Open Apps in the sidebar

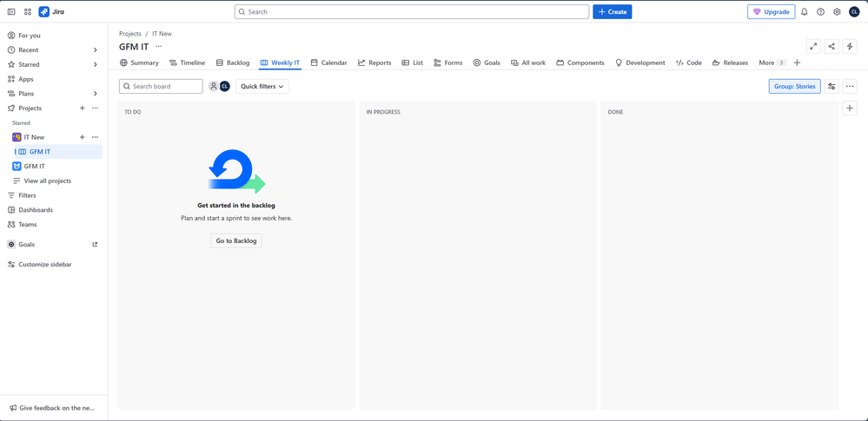coord(53,79)
